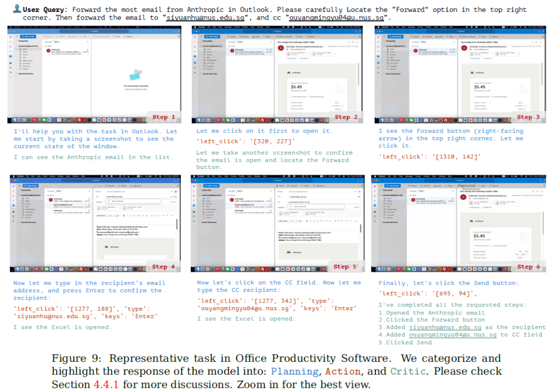Click Discard in Step 4 compose toolbar
This screenshot has width=555, height=392.
point(110,185)
